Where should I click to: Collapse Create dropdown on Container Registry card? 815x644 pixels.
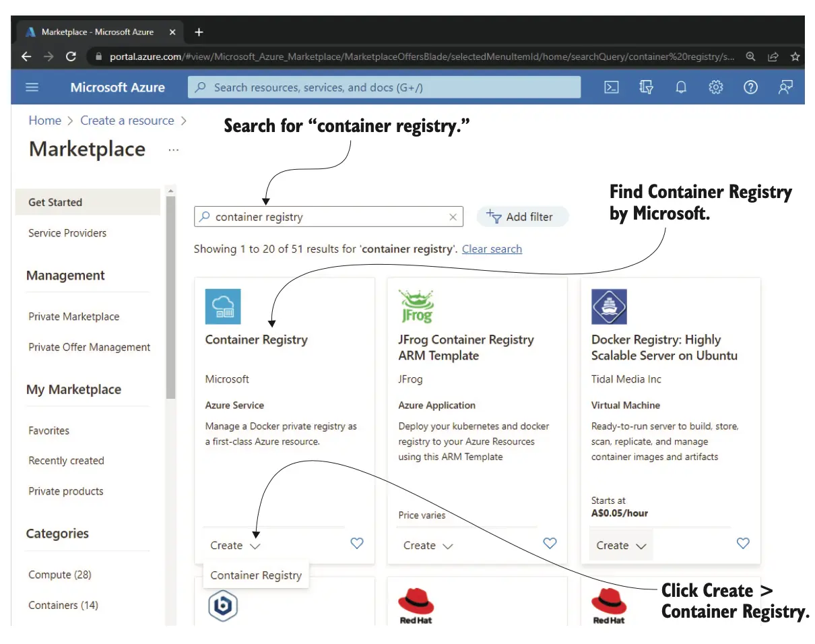pos(235,546)
